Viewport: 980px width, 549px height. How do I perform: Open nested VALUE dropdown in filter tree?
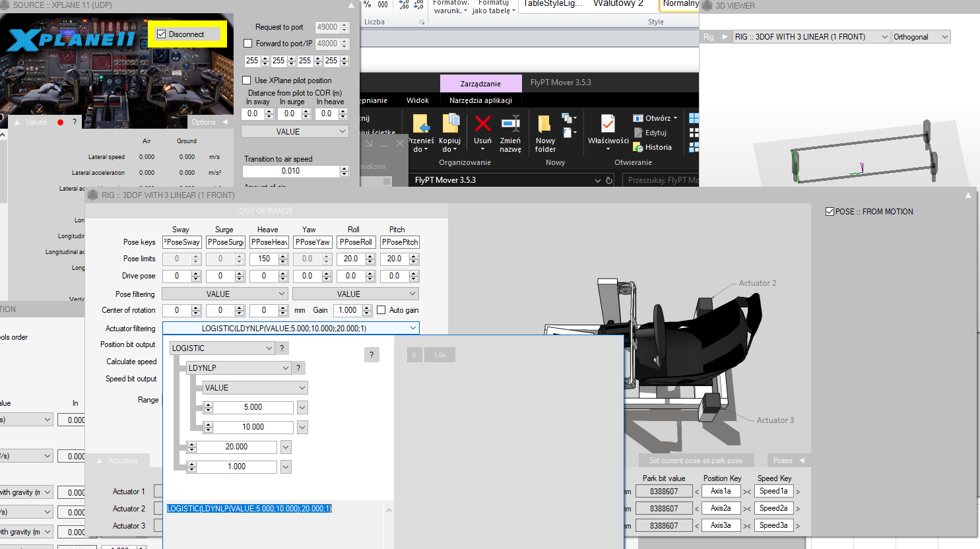click(x=255, y=388)
